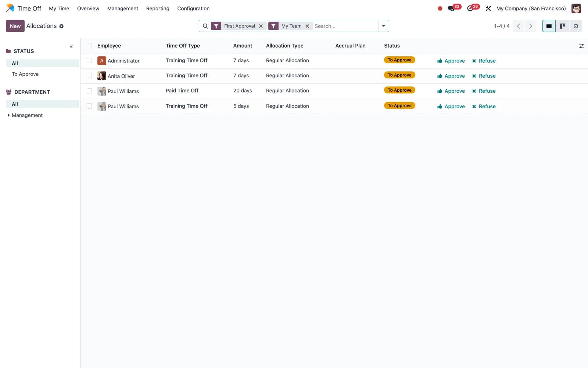Open the Management menu
This screenshot has width=588, height=368.
(x=123, y=8)
